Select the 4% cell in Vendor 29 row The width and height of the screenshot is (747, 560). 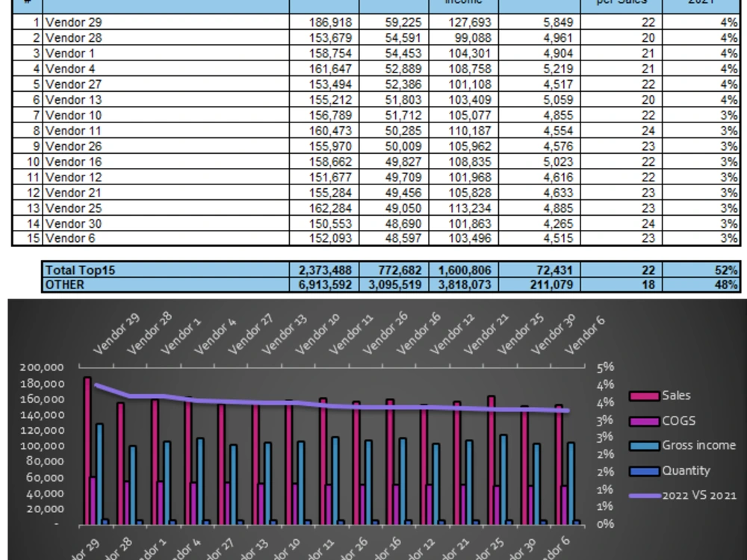tap(701, 22)
